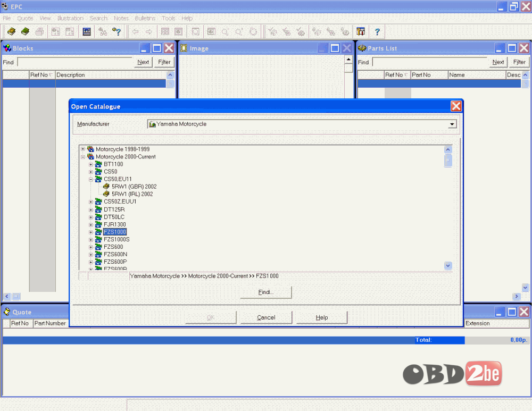The height and width of the screenshot is (411, 532).
Task: Click the rotate image toolbar icon
Action: 253,31
